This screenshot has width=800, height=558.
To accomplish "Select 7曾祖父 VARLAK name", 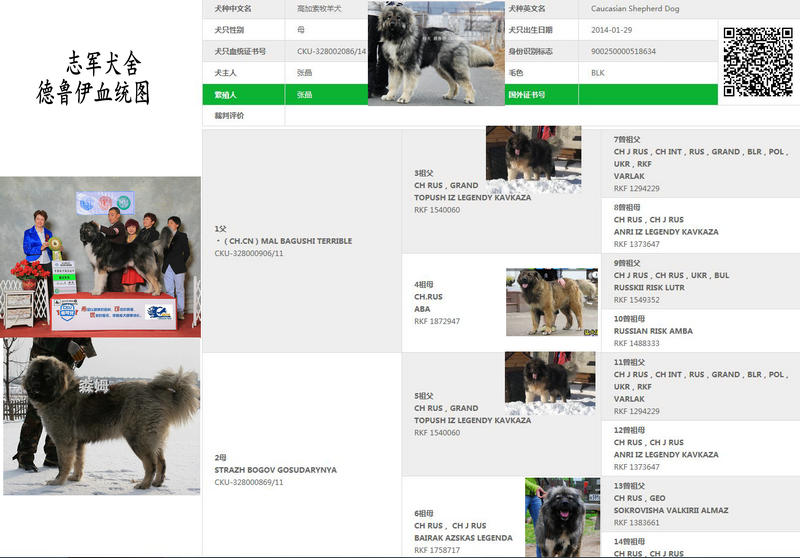I will point(629,176).
